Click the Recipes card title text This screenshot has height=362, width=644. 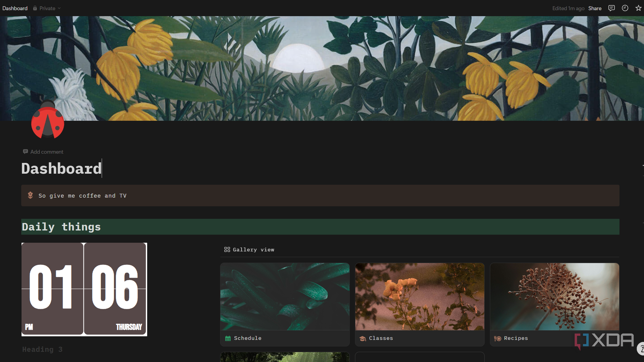516,338
